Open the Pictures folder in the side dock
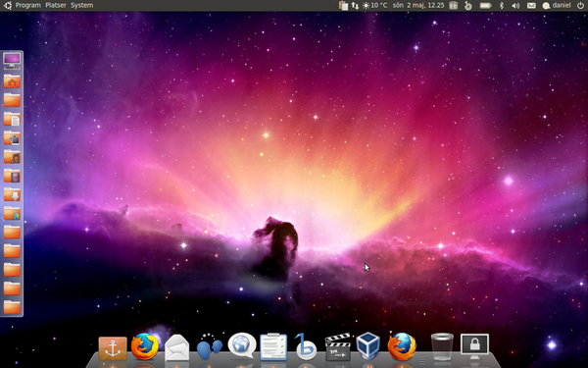 point(12,137)
